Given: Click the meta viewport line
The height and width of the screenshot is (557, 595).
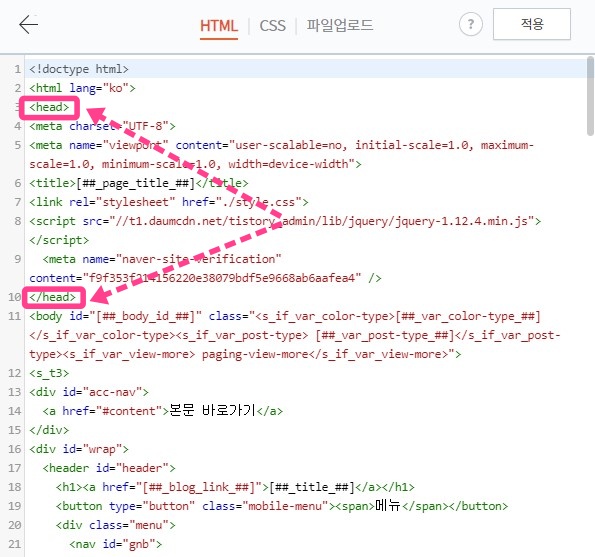Looking at the screenshot, I should pos(282,154).
